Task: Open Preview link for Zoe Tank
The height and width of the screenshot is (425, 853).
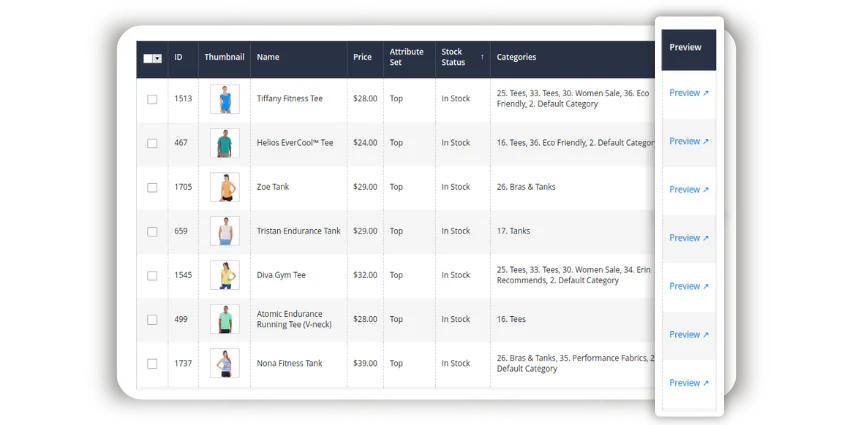Action: 689,190
